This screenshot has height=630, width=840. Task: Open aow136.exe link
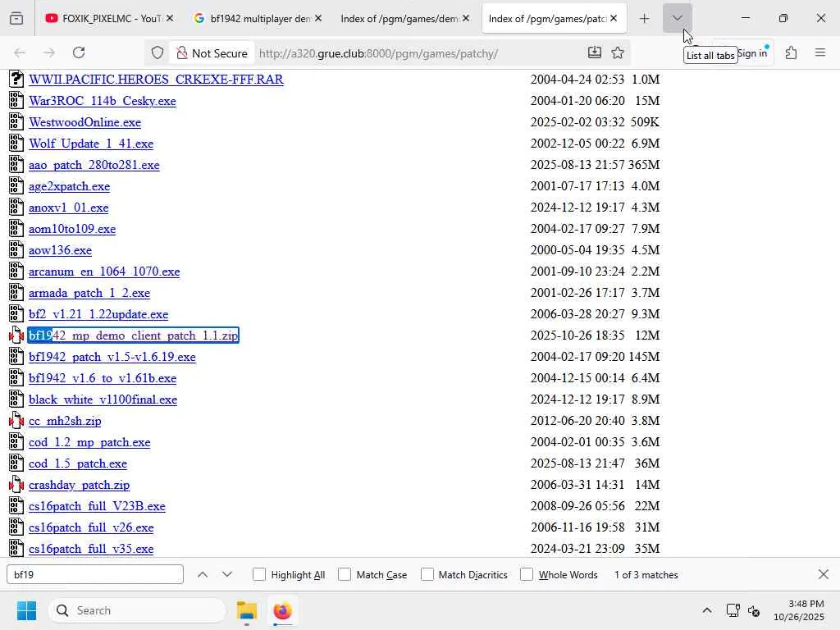[x=60, y=250]
